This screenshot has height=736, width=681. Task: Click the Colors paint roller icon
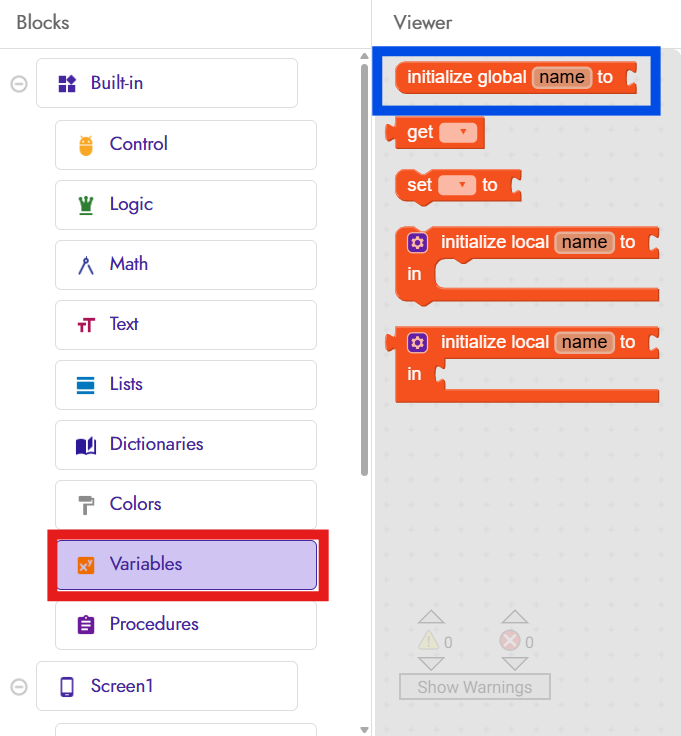[x=86, y=505]
